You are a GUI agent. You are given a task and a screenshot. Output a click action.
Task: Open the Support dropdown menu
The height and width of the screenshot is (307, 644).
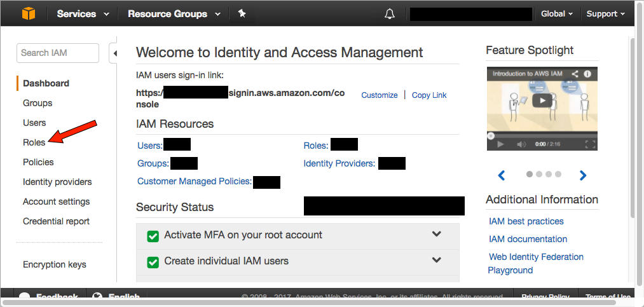click(605, 13)
